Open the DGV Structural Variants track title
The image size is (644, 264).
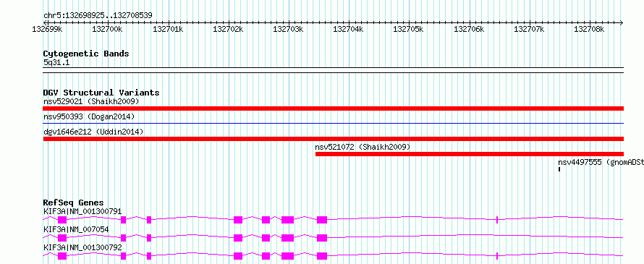(x=101, y=93)
